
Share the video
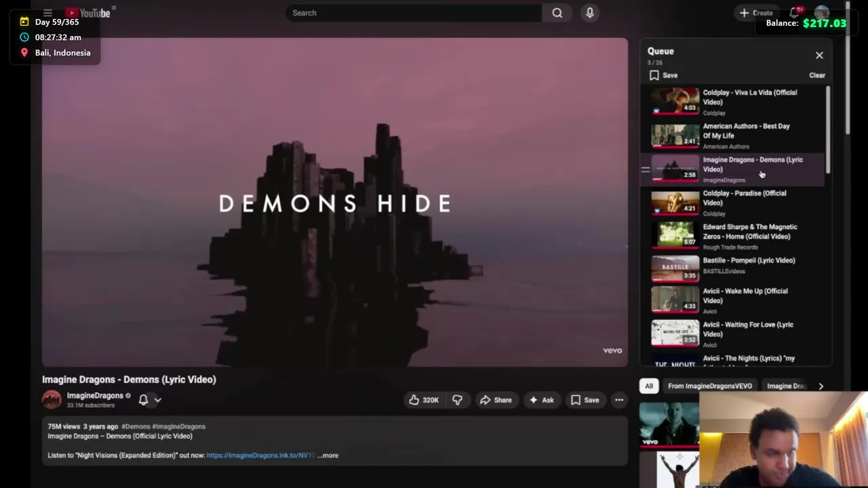click(496, 400)
